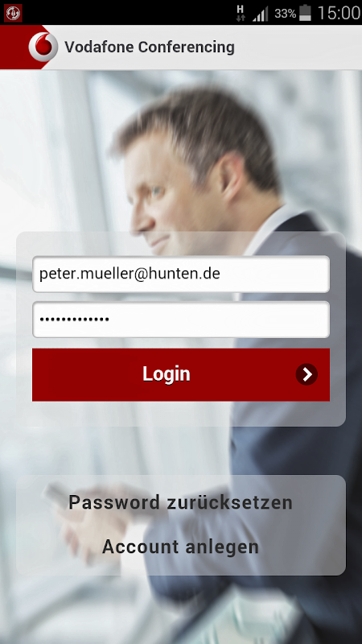The image size is (362, 644).
Task: Focus the email field with peter.mueller@hunten.de
Action: point(181,274)
